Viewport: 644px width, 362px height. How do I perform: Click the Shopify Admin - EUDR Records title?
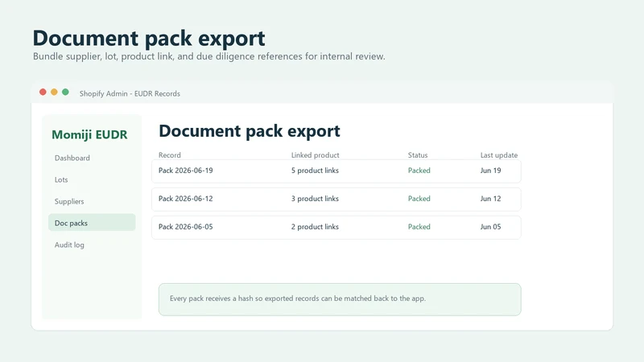[130, 93]
